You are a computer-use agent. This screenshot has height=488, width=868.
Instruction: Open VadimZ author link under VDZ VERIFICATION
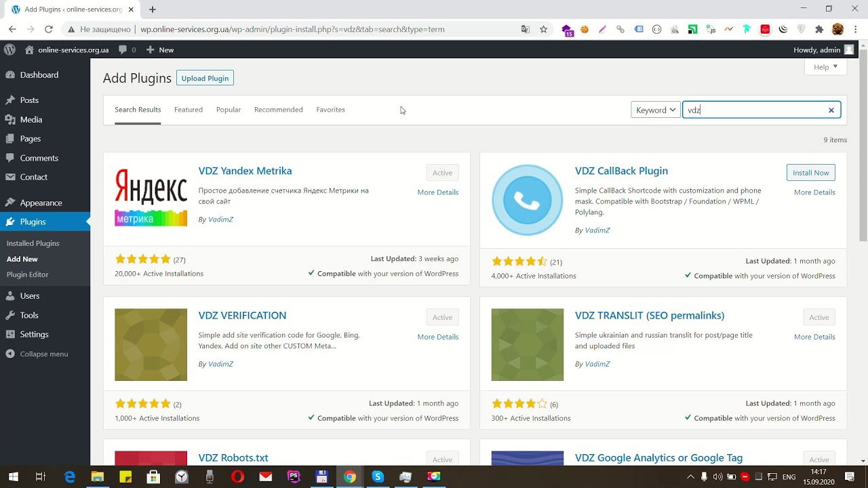pyautogui.click(x=220, y=364)
